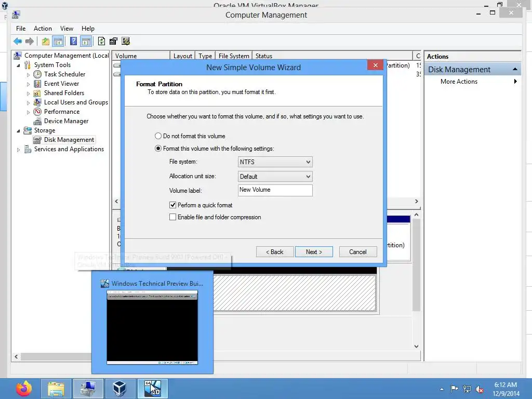Screen dimensions: 532x399
Task: Collapse the Storage tree node
Action: pos(18,130)
